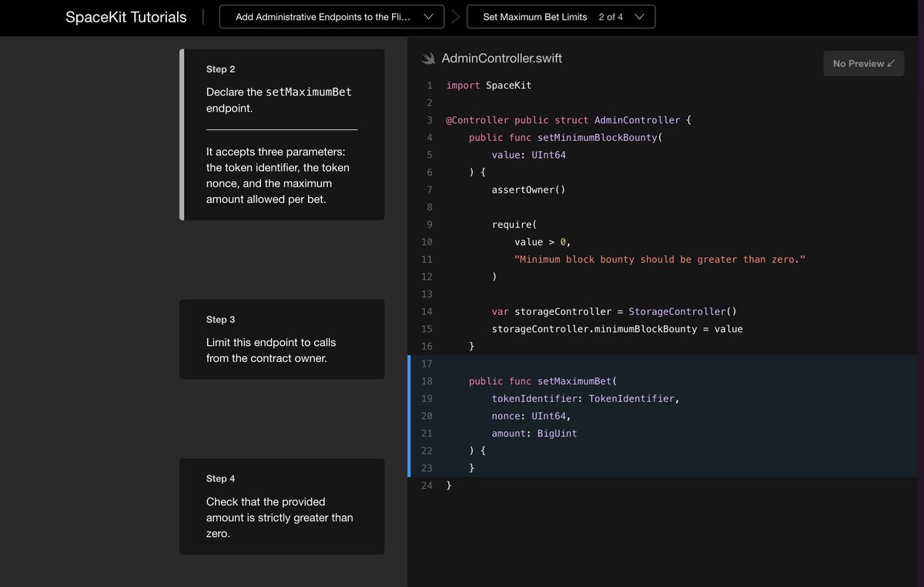
Task: Click the 'import SpaceKit' code line
Action: (489, 86)
